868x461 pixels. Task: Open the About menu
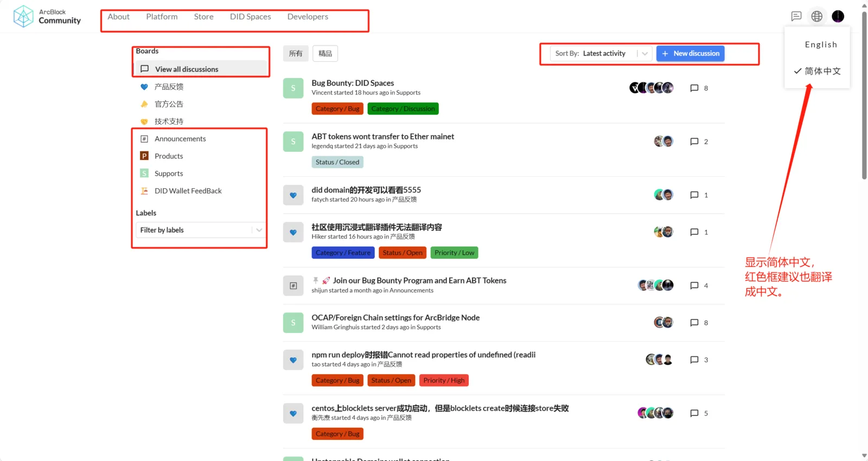pos(118,17)
